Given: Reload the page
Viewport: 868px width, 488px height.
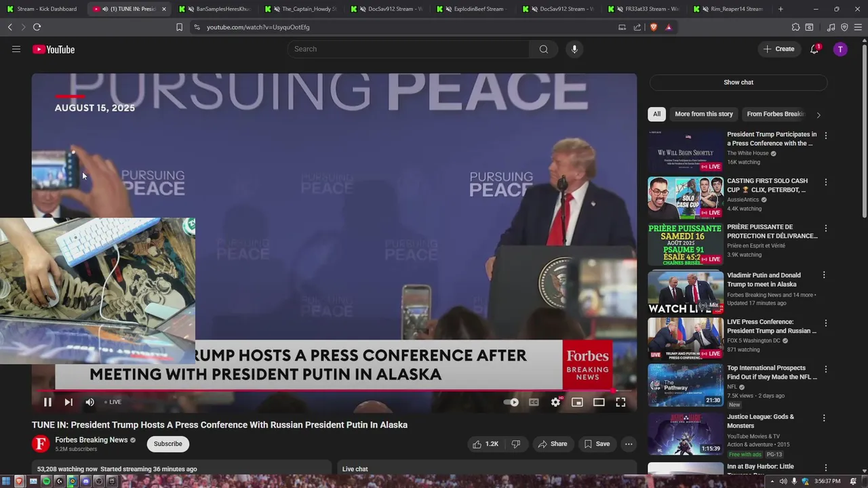Looking at the screenshot, I should point(37,27).
